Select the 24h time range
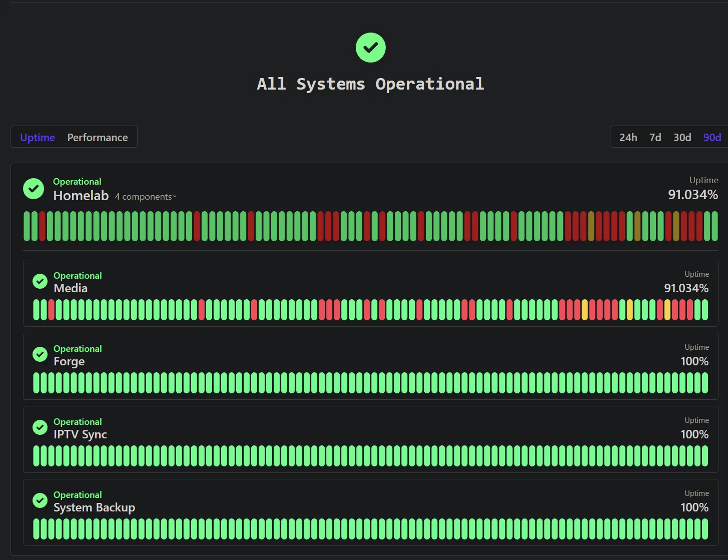This screenshot has height=560, width=728. [628, 137]
